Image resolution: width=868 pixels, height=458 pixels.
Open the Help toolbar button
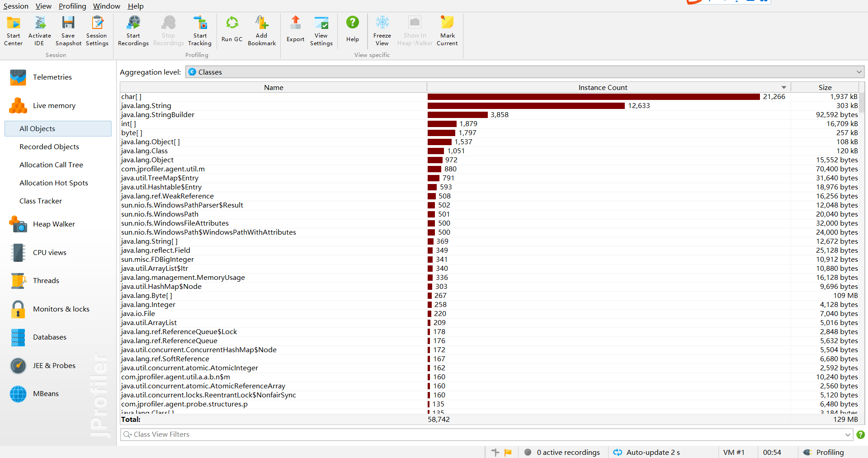(353, 29)
